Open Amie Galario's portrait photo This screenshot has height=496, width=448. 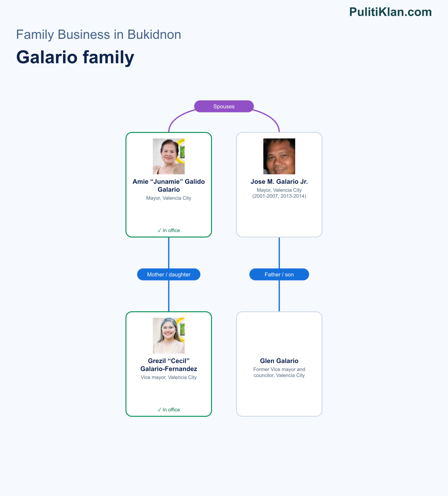[169, 156]
